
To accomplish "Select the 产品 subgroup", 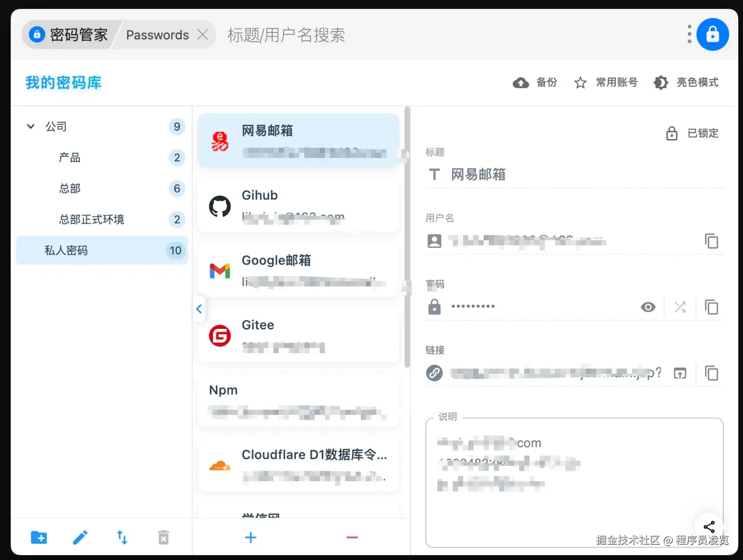I will [102, 158].
